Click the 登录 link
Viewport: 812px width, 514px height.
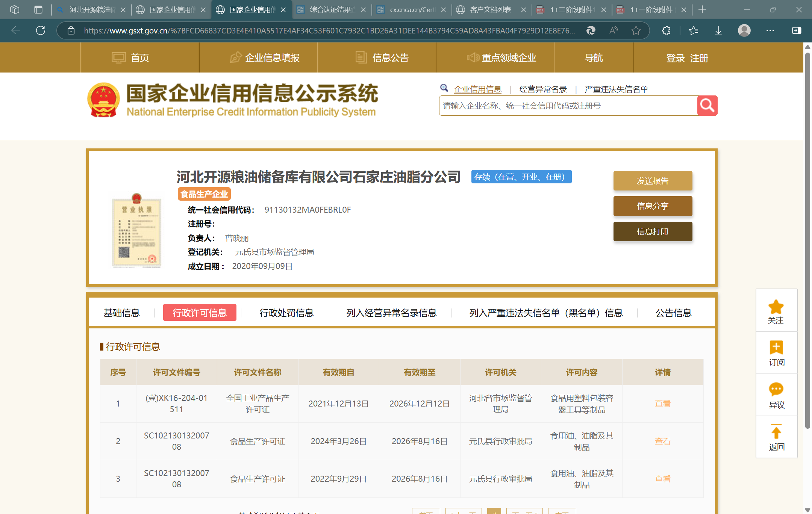coord(676,58)
